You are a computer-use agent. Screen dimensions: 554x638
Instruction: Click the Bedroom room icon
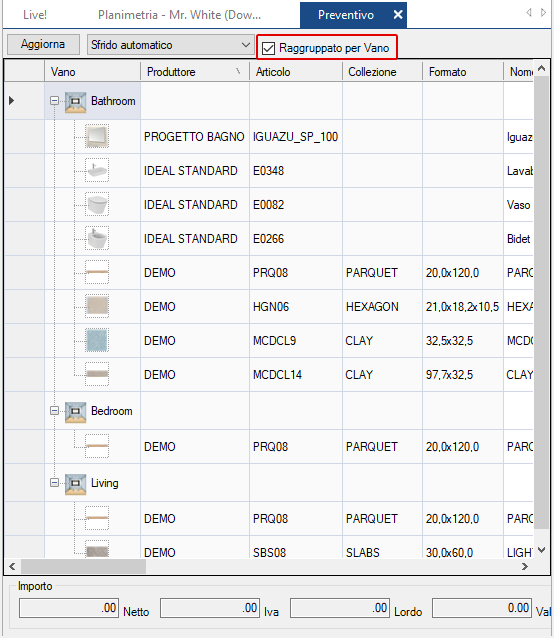point(75,412)
